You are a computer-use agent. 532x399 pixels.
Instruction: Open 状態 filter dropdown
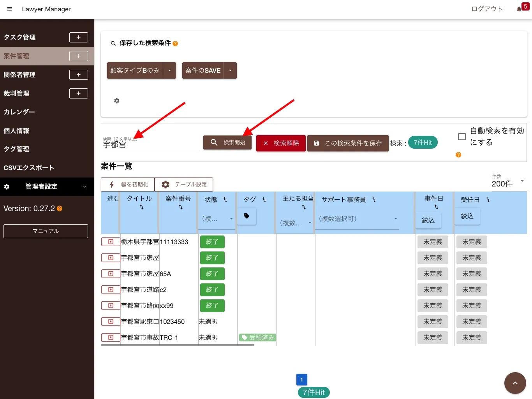pyautogui.click(x=217, y=219)
